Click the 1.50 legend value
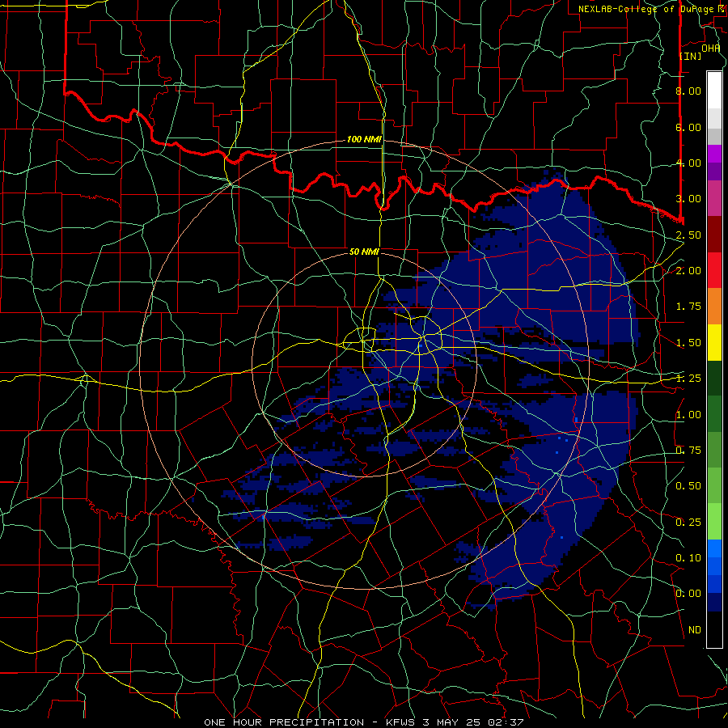 click(688, 343)
